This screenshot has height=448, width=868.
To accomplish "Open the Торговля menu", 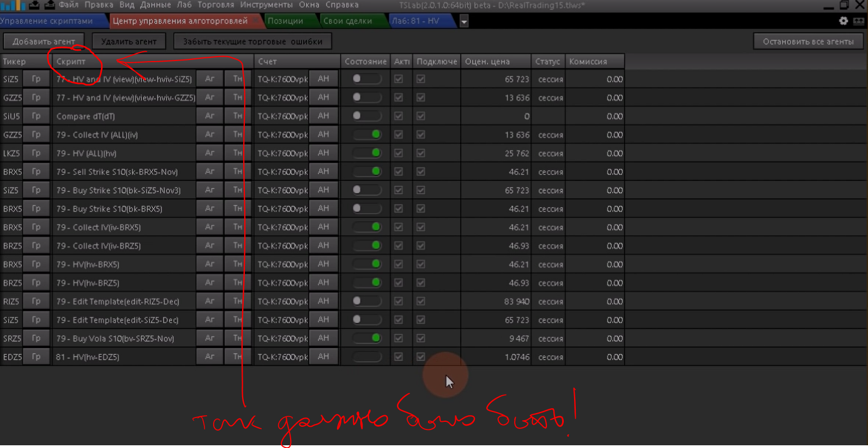I will [x=216, y=5].
